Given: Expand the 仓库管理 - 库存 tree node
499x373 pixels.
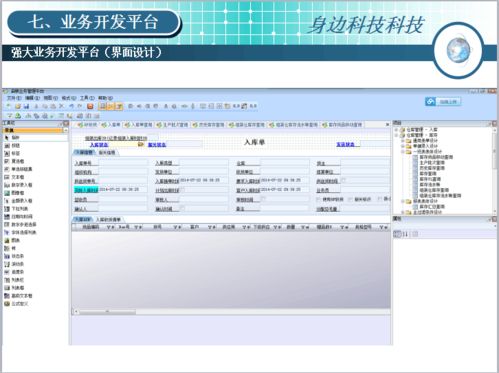Looking at the screenshot, I should (x=397, y=135).
